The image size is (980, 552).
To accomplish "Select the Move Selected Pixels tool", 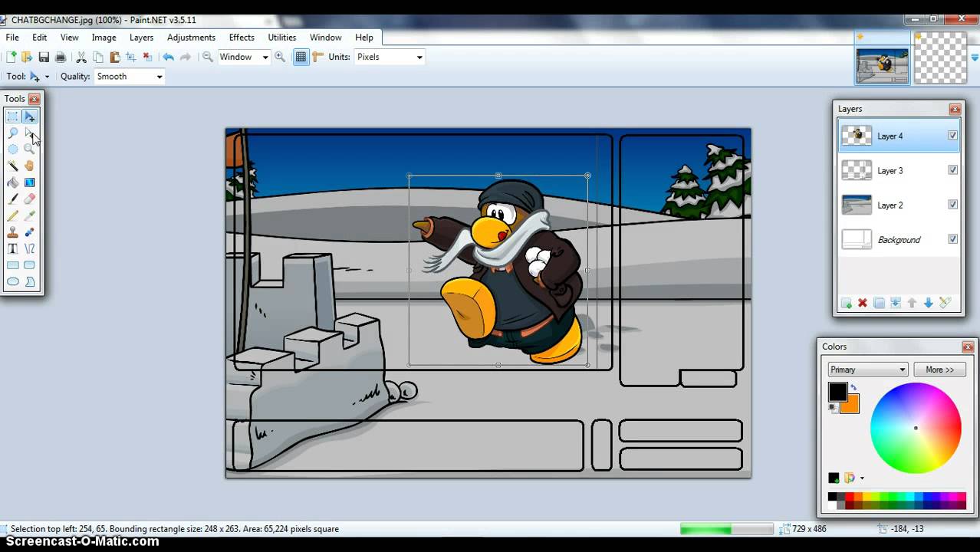I will click(x=29, y=117).
